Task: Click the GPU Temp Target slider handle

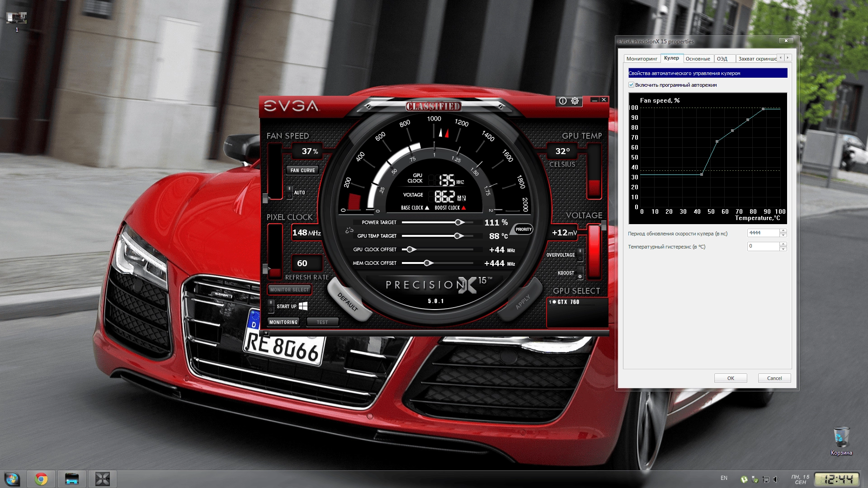Action: click(x=458, y=236)
